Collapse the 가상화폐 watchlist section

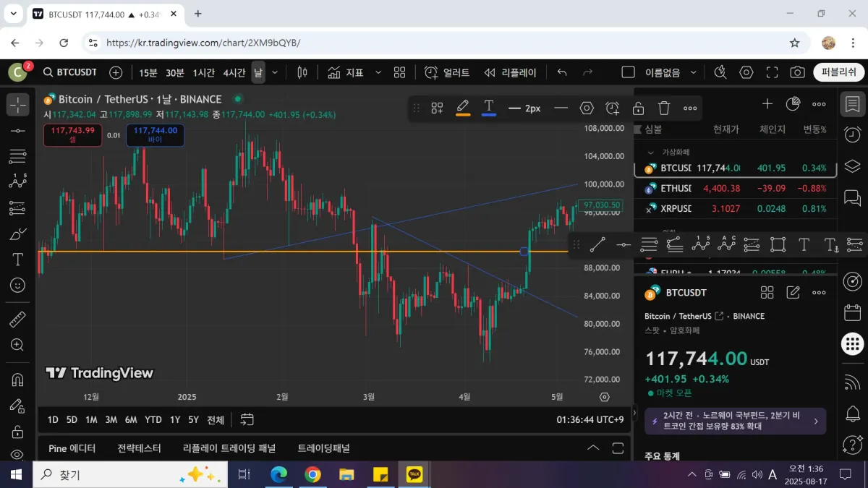coord(651,153)
